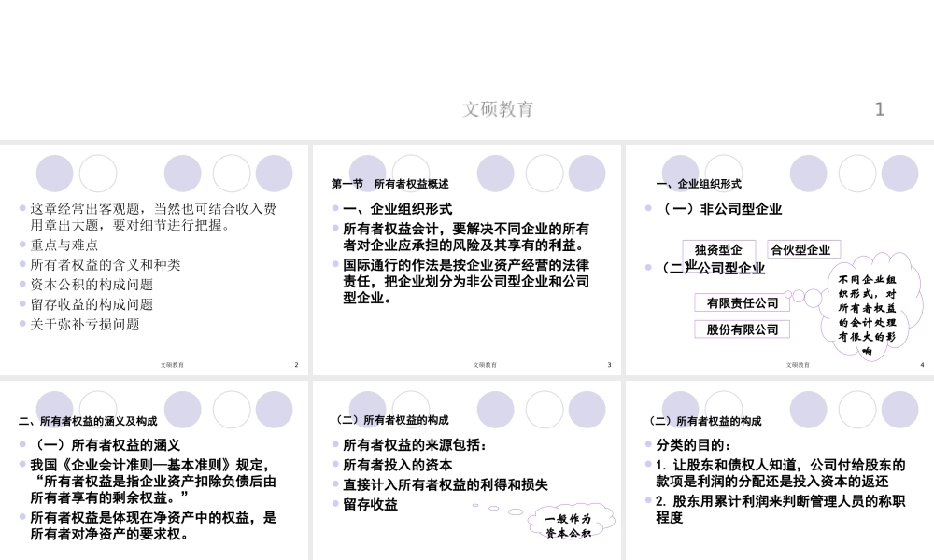This screenshot has height=560, width=934.
Task: Select the right decorative circle on slide 4
Action: pyautogui.click(x=899, y=173)
